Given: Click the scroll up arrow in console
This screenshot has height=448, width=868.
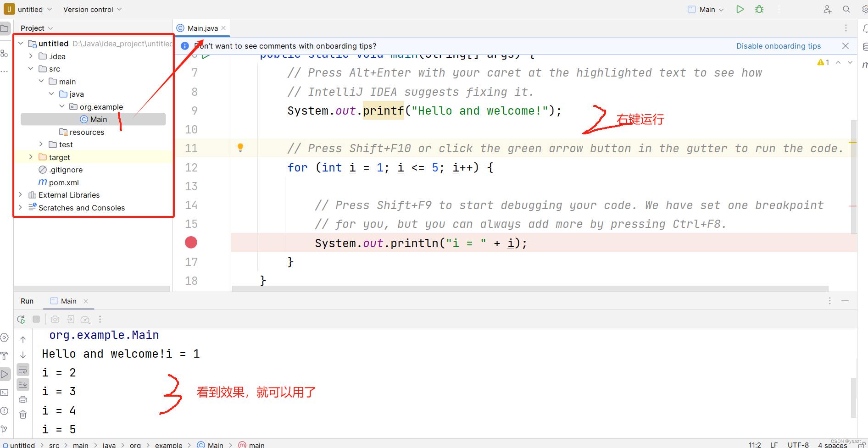Looking at the screenshot, I should tap(23, 340).
